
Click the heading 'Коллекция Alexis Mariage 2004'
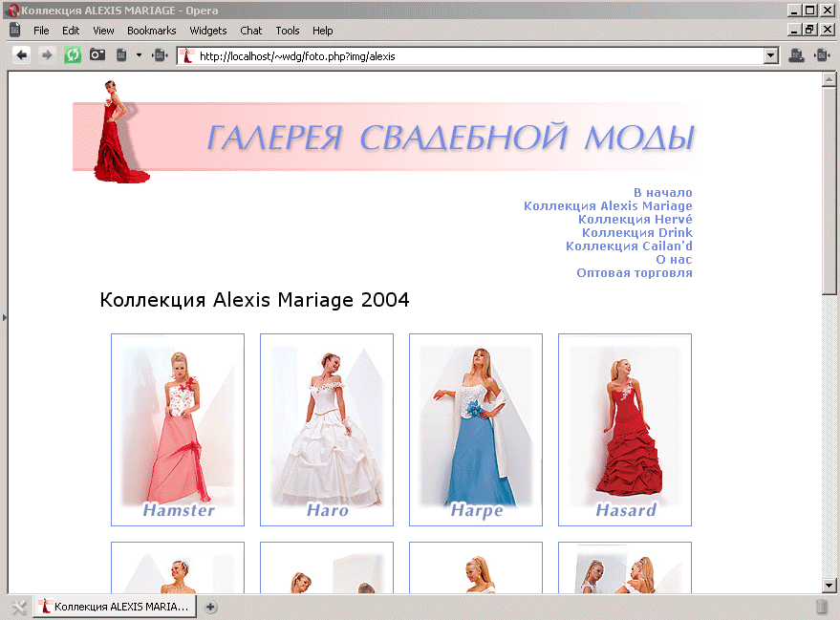click(254, 300)
